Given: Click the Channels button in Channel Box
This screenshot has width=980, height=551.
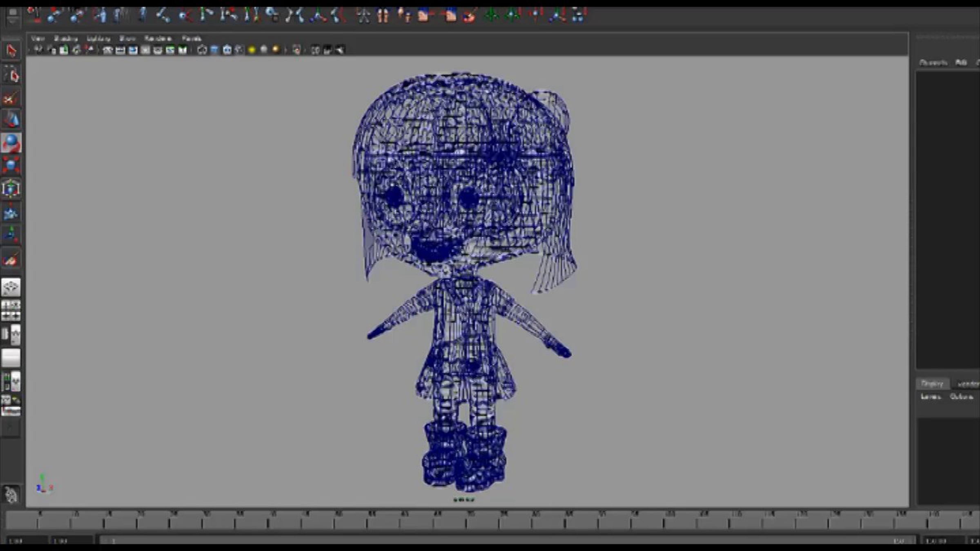Looking at the screenshot, I should point(933,62).
